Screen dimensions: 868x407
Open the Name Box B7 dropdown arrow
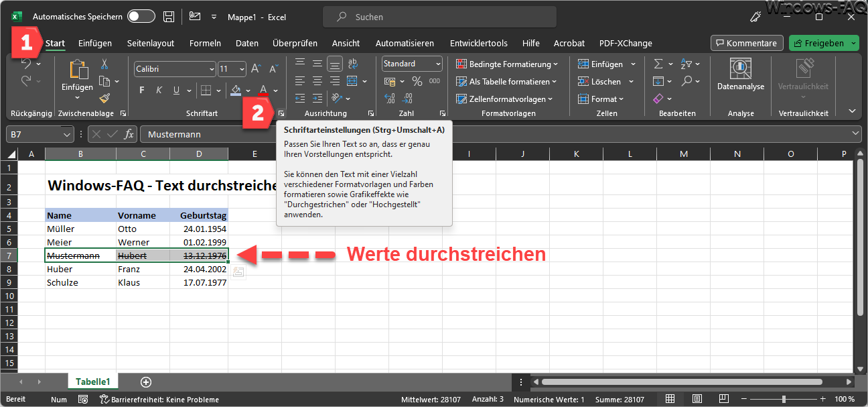pyautogui.click(x=66, y=134)
